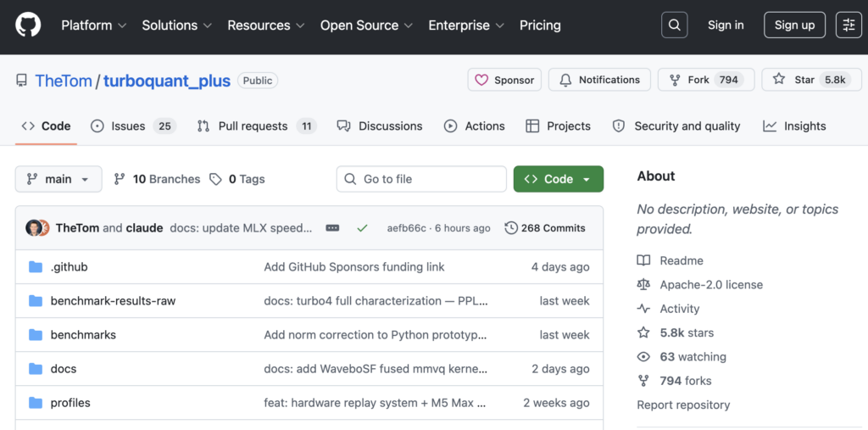
Task: Click the Notifications bell button
Action: coord(599,80)
